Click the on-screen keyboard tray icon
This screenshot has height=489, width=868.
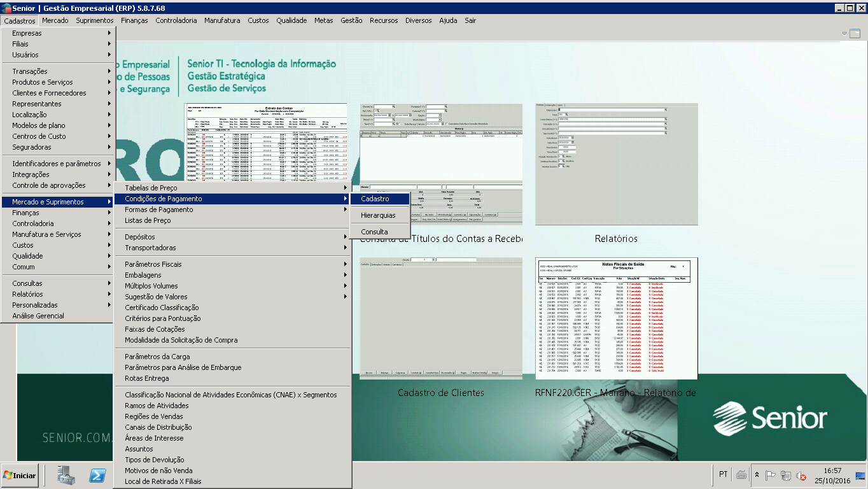(x=741, y=475)
